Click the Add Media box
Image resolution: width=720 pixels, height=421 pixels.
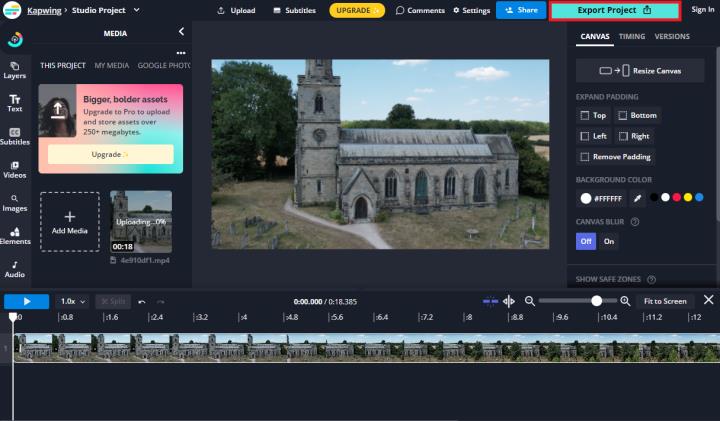[x=70, y=222]
